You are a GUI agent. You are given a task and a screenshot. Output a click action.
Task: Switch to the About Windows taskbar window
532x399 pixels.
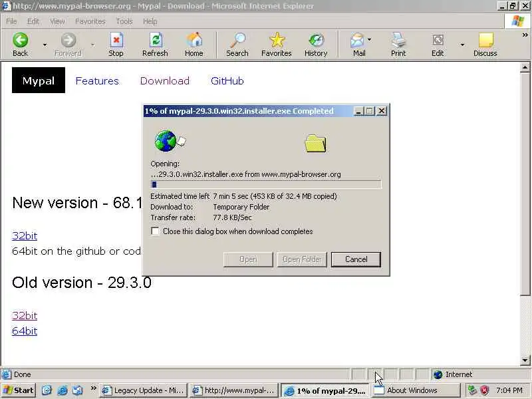tap(416, 390)
